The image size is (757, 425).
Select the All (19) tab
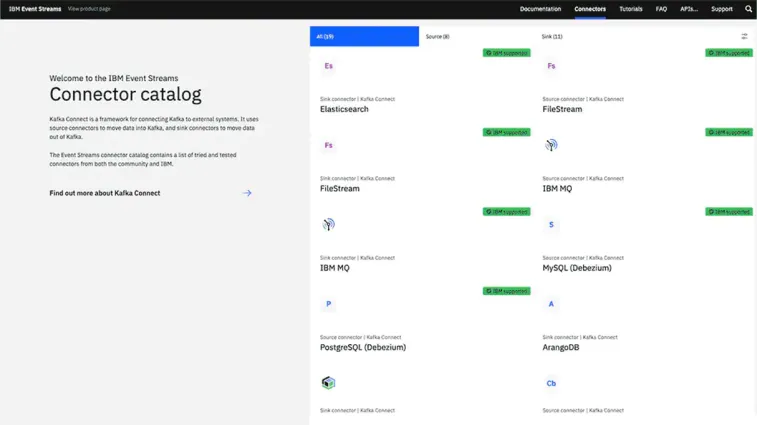coord(364,36)
